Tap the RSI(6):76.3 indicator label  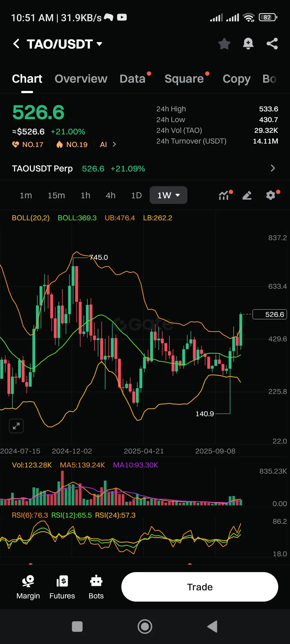tap(30, 515)
